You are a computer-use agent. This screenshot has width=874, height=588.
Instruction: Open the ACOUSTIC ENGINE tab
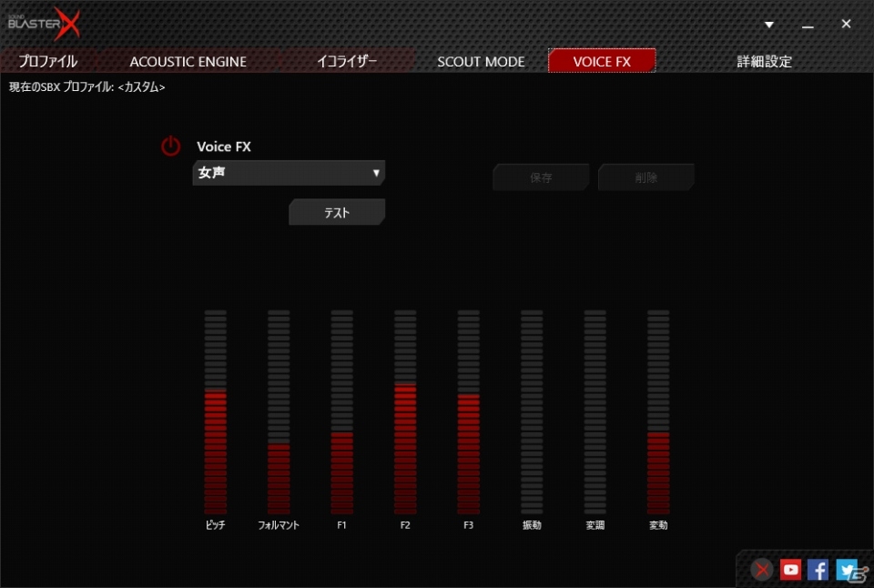click(x=188, y=61)
